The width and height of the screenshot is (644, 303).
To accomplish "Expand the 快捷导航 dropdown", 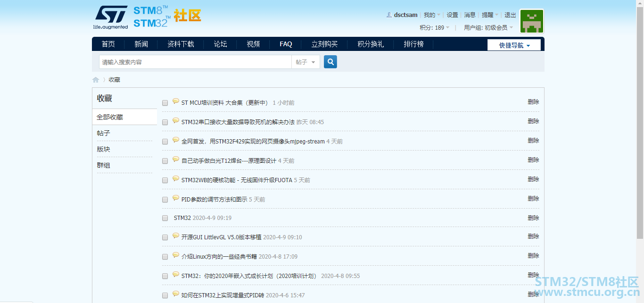I will 514,45.
